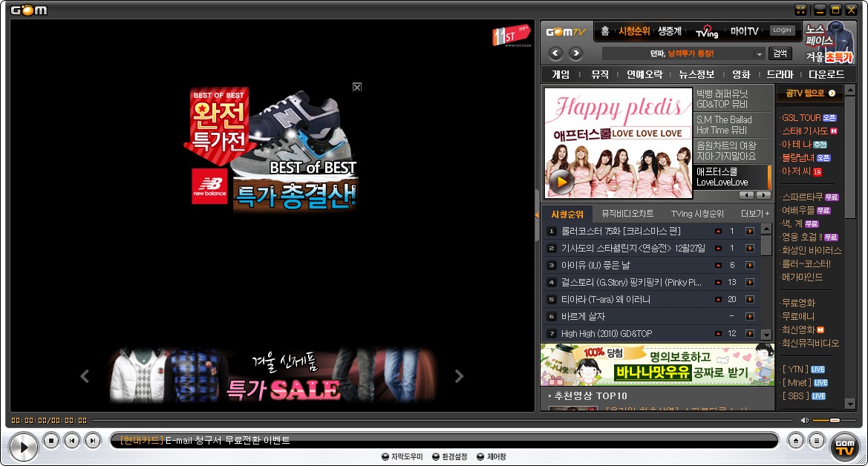Click the banana milk event banner
Screen dimensions: 868x466
click(657, 365)
